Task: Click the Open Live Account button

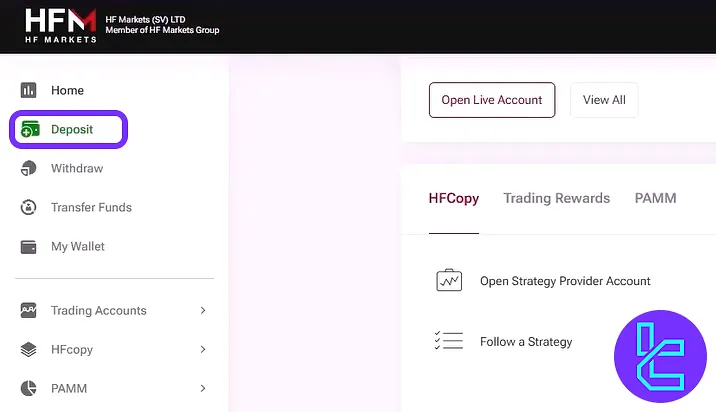Action: [492, 100]
